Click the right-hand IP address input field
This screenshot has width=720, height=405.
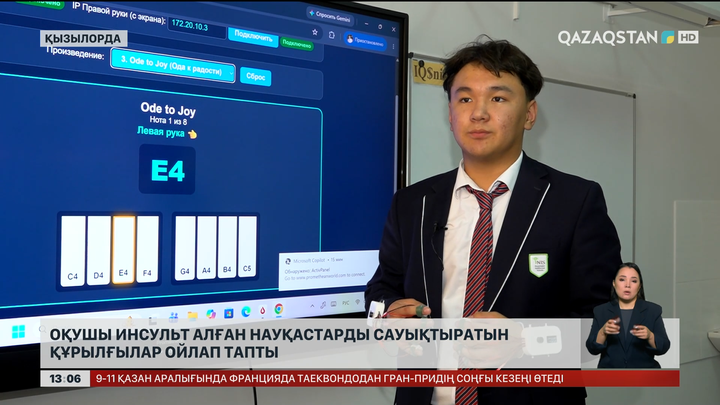click(x=197, y=27)
